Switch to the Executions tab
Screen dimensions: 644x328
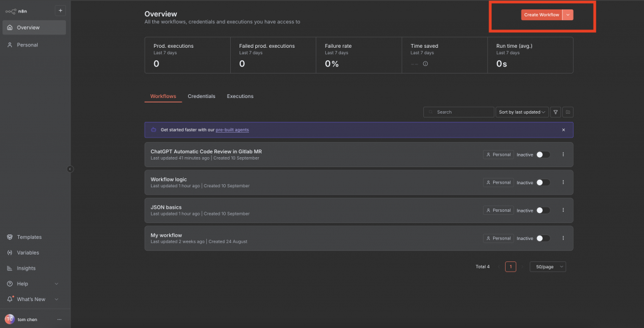pyautogui.click(x=240, y=96)
